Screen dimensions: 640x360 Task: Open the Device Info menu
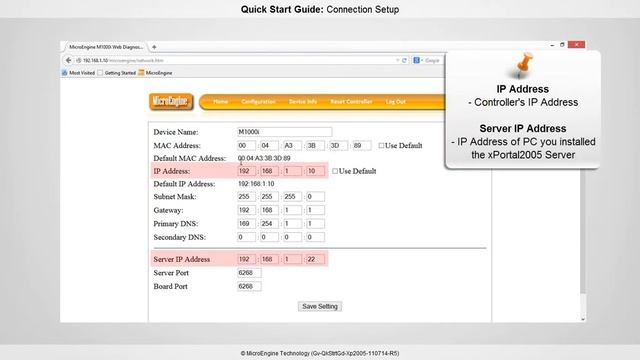[303, 102]
